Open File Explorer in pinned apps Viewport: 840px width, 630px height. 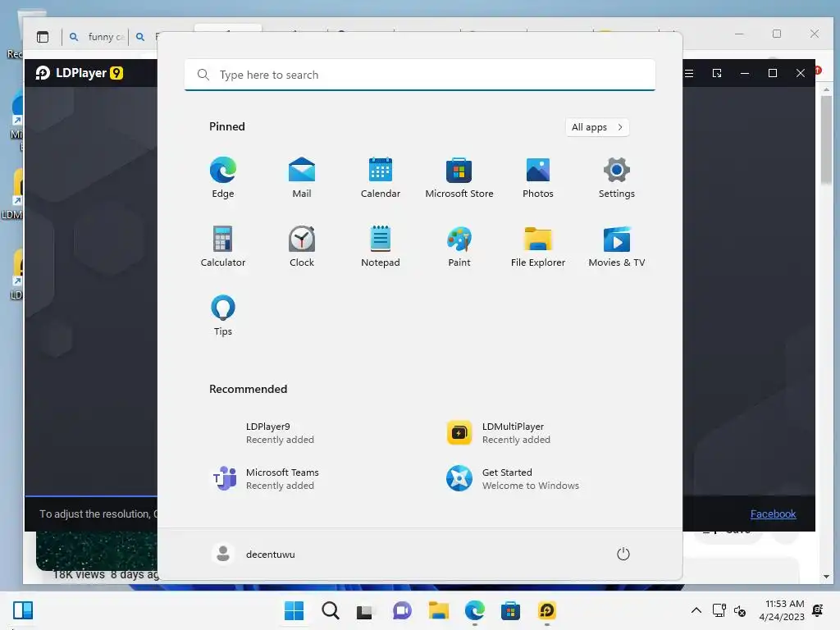[x=538, y=246]
